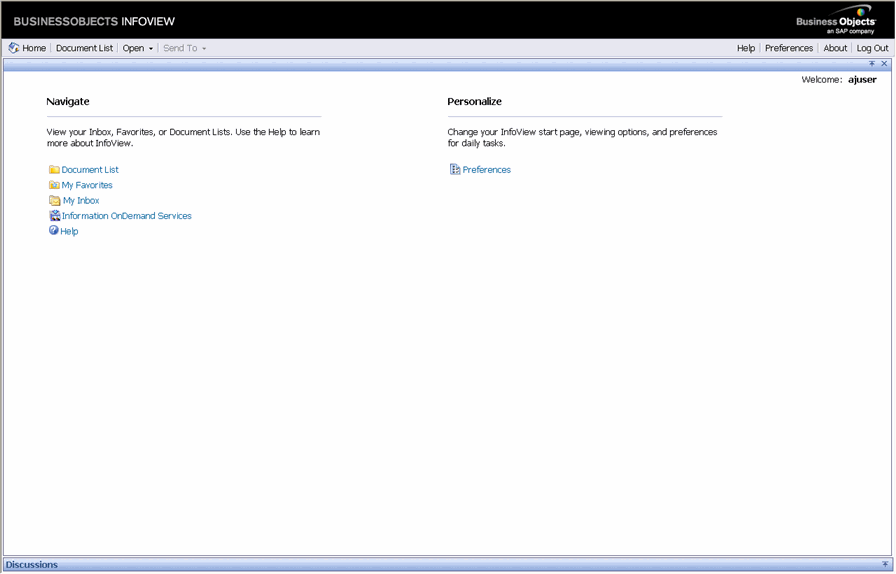This screenshot has height=574, width=896.
Task: Click the BUSINESSOBJECTS INFOVIEW title
Action: (x=94, y=21)
